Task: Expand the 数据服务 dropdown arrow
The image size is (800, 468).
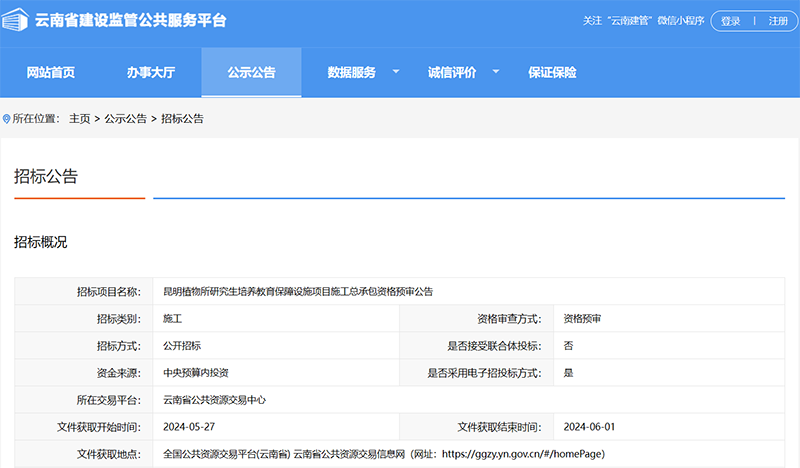Action: click(395, 72)
